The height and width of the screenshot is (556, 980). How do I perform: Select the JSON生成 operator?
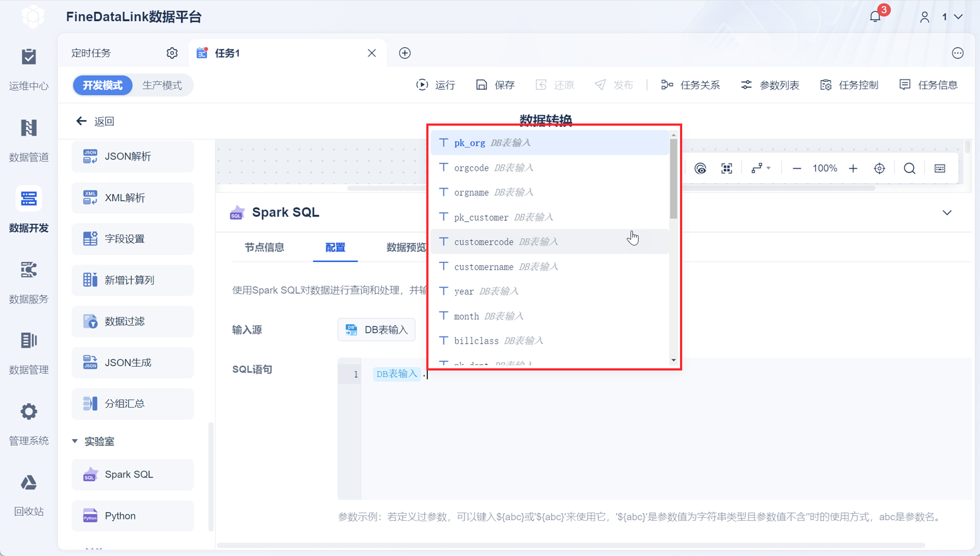133,362
